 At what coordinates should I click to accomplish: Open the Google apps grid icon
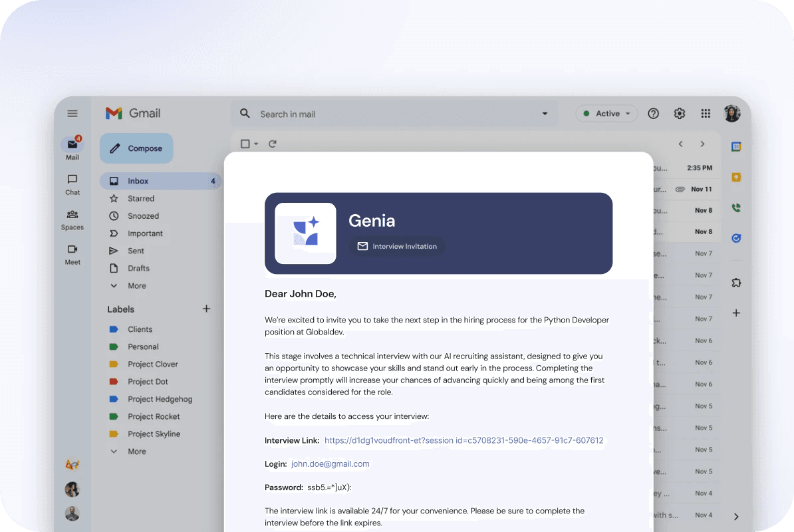(706, 114)
